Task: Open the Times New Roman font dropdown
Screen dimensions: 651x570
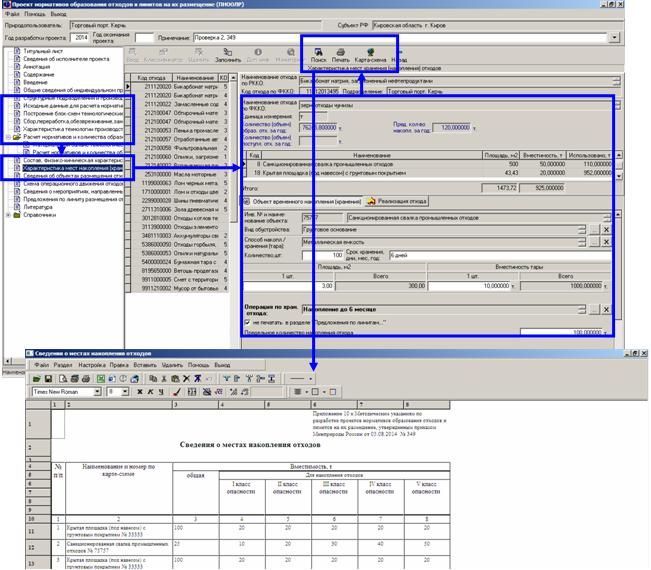Action: click(x=98, y=393)
